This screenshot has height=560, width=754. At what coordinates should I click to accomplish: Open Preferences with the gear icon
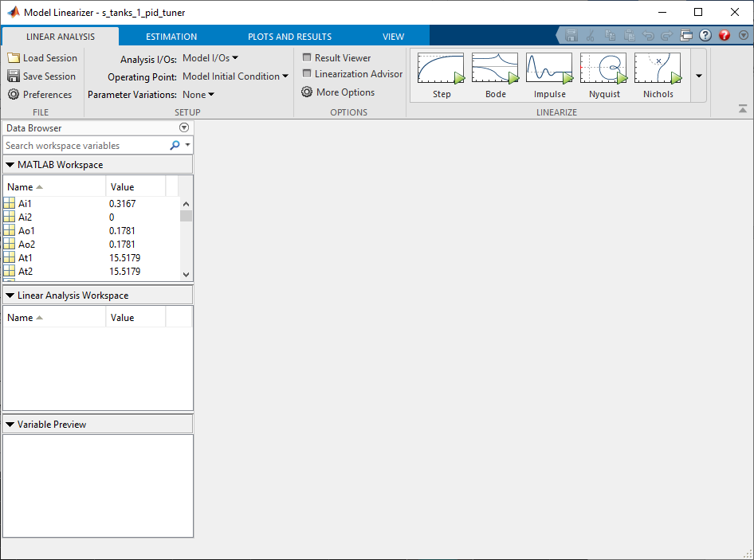point(14,95)
